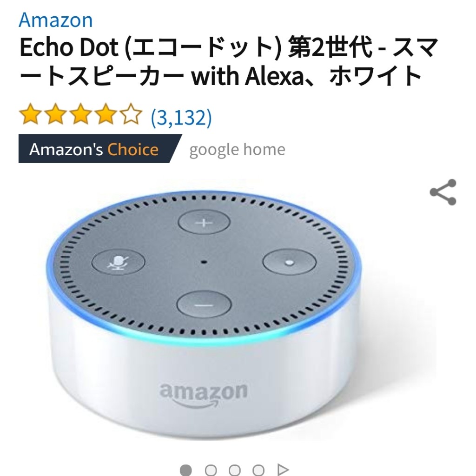The image size is (476, 476).
Task: Click the minus volume button on Echo Dot
Action: click(x=204, y=304)
